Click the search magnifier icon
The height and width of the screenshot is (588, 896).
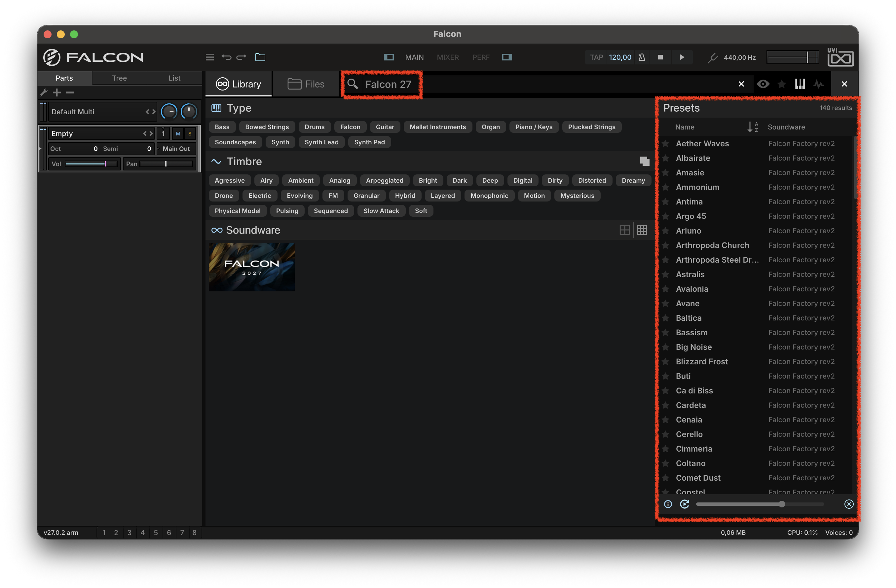point(353,84)
